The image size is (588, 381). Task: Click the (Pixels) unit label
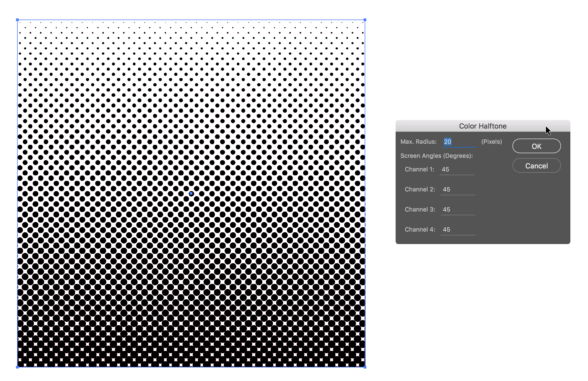[x=491, y=142]
